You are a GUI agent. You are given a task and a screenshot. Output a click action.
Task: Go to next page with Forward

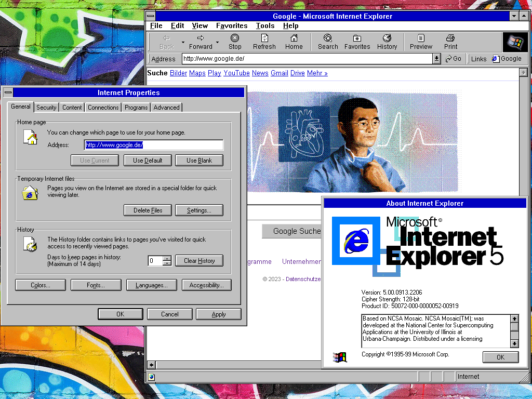[x=201, y=42]
